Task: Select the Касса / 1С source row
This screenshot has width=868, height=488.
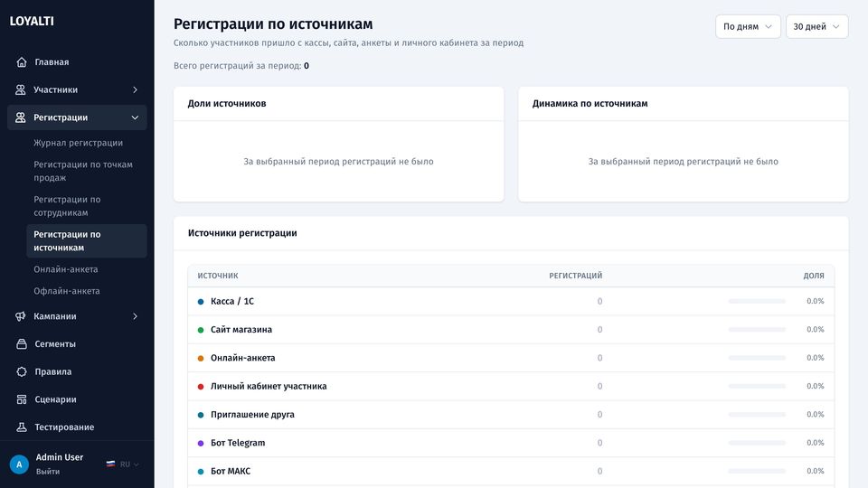Action: pyautogui.click(x=510, y=302)
